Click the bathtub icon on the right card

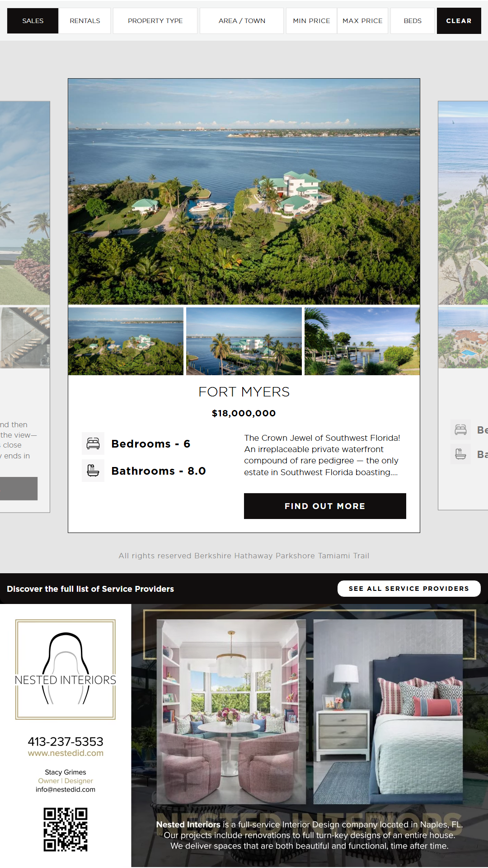click(460, 454)
